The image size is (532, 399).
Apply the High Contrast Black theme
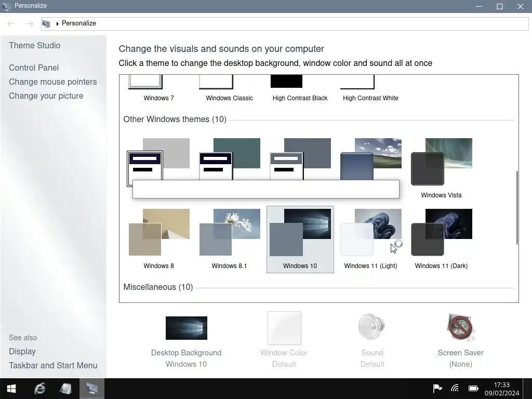300,88
